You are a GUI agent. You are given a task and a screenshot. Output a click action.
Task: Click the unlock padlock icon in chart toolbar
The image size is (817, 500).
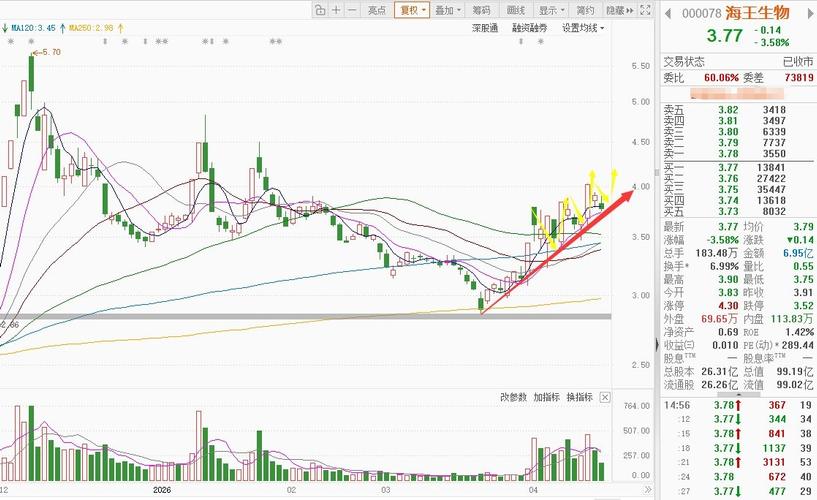point(320,10)
